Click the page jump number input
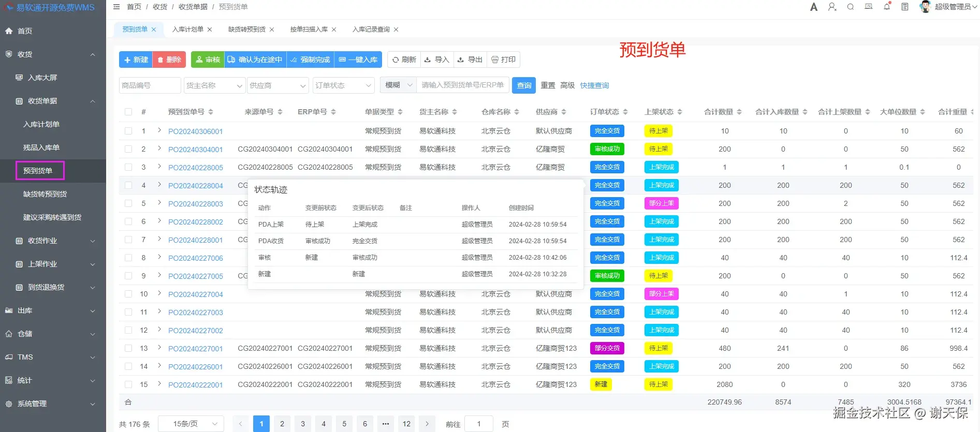 pyautogui.click(x=479, y=424)
